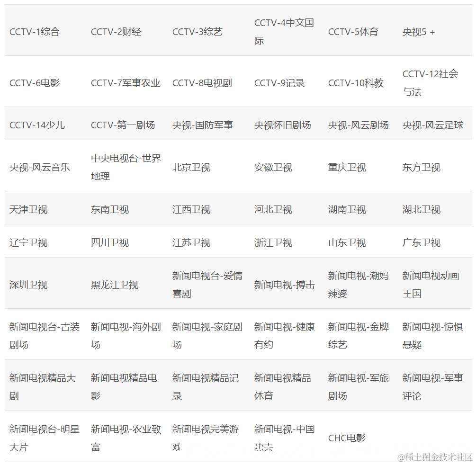This screenshot has width=476, height=465.
Task: Select 新闻电视-海外剧场 cell
Action: pyautogui.click(x=126, y=336)
